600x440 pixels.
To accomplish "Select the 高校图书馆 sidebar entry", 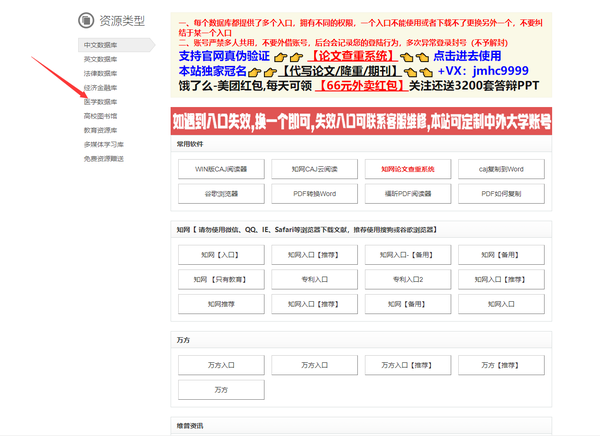I will 100,116.
